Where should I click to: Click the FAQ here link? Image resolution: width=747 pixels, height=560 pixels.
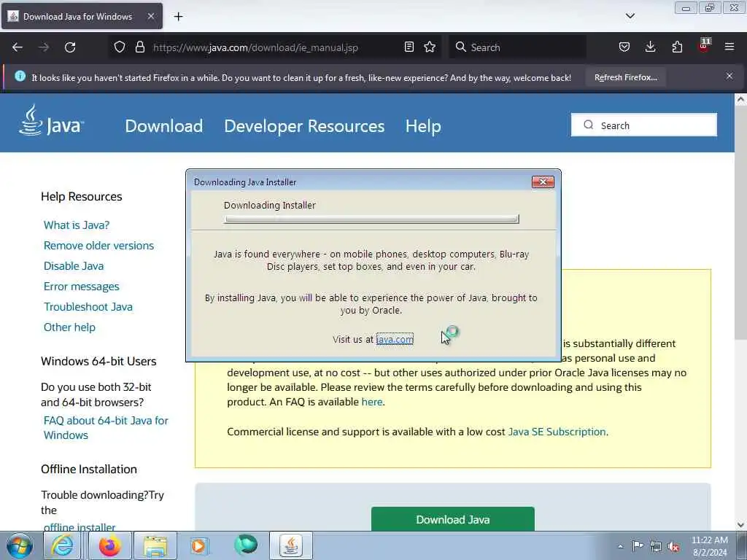[371, 402]
